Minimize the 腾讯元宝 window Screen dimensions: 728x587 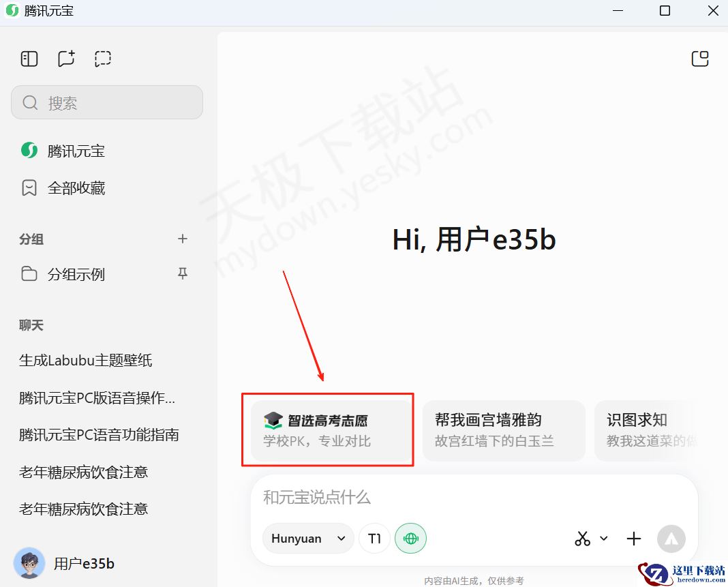tap(618, 10)
